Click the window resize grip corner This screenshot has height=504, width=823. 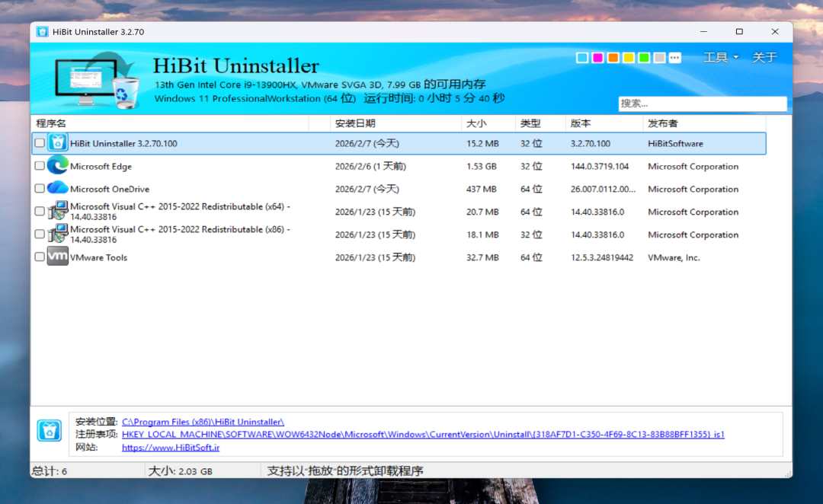click(x=788, y=474)
